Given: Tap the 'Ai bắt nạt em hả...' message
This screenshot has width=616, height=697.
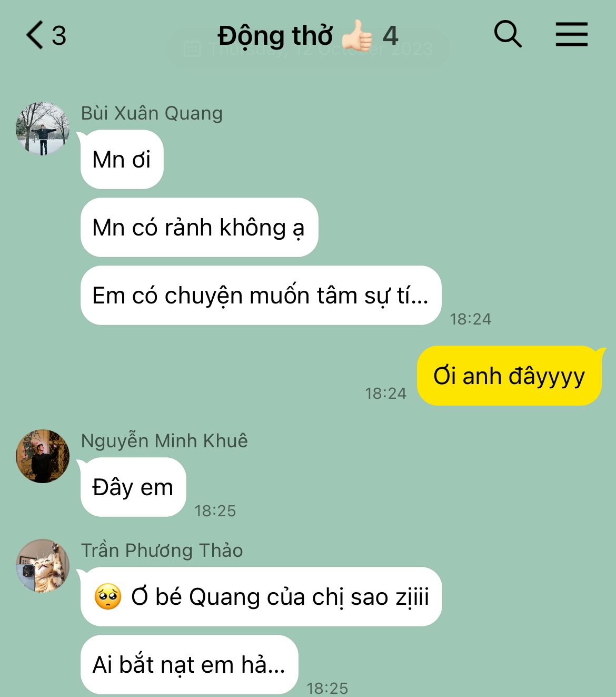Looking at the screenshot, I should coord(190,665).
